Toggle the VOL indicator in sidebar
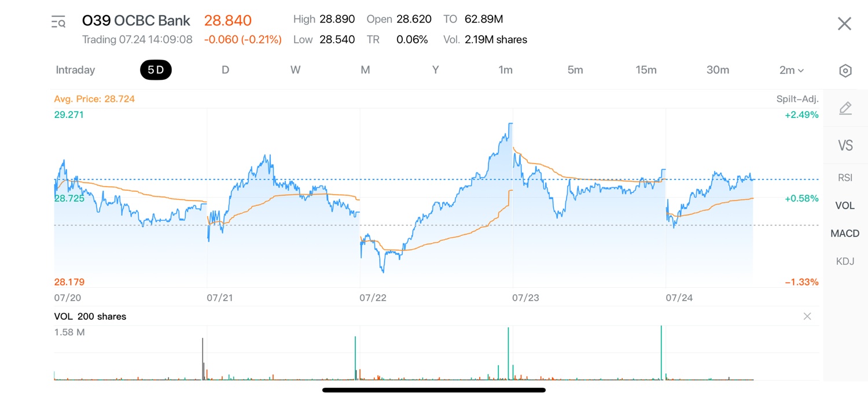Viewport: 868px width, 400px height. [x=845, y=205]
